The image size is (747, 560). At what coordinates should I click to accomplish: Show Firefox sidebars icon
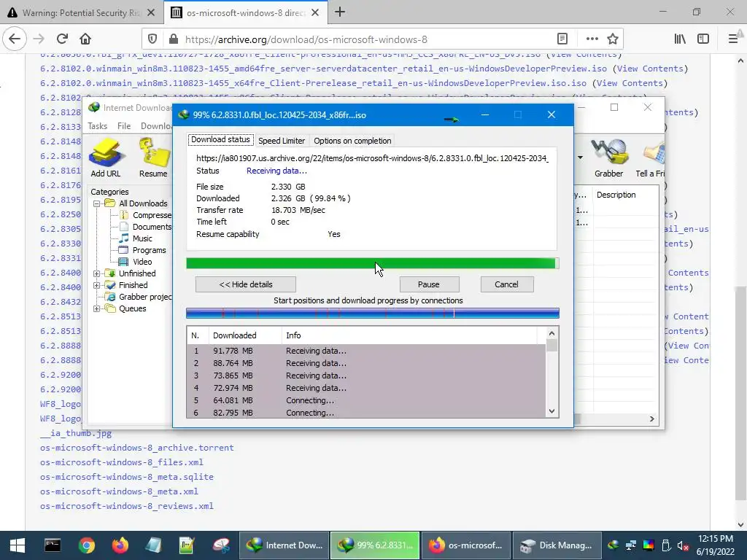coord(703,39)
